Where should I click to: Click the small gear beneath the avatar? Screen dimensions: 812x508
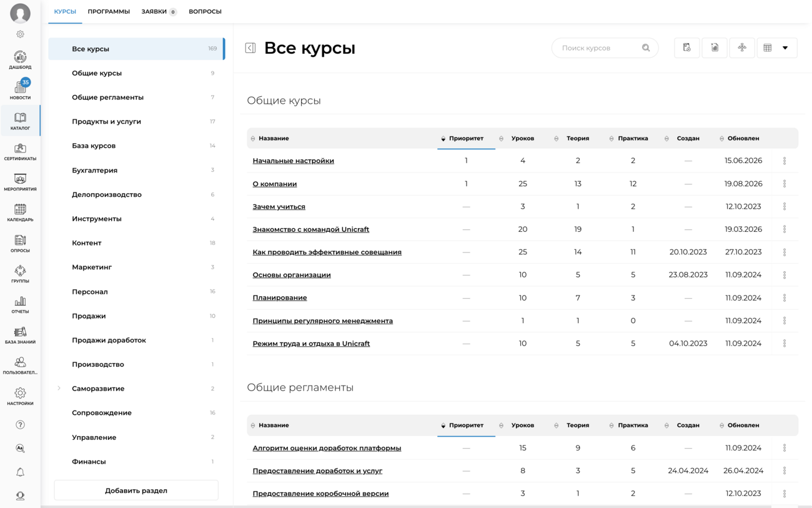(x=20, y=34)
